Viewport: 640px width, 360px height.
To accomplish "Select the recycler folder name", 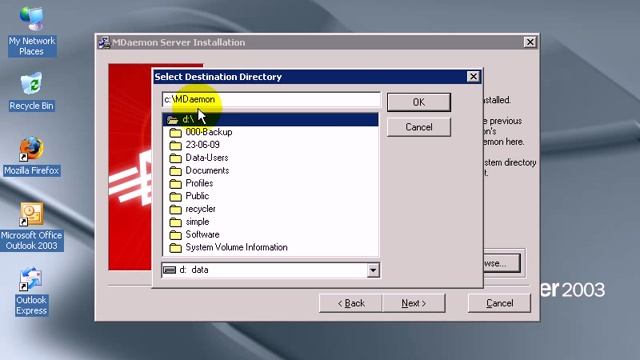I will [200, 209].
